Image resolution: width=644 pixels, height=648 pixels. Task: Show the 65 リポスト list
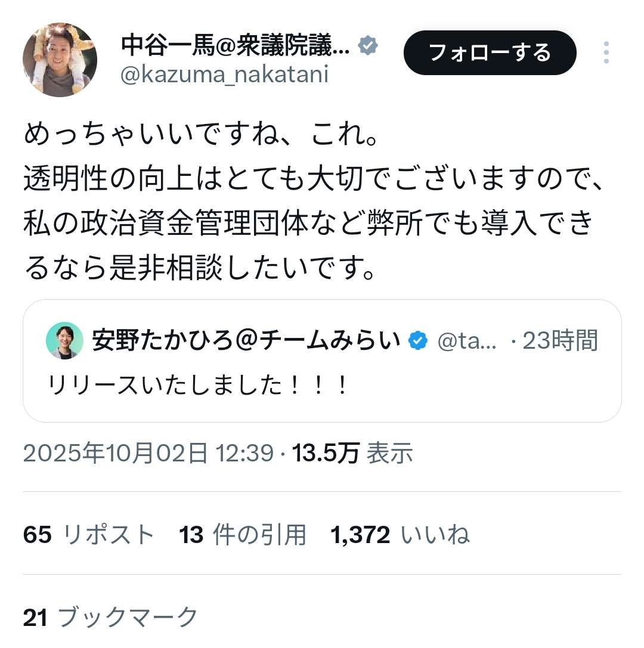point(88,535)
